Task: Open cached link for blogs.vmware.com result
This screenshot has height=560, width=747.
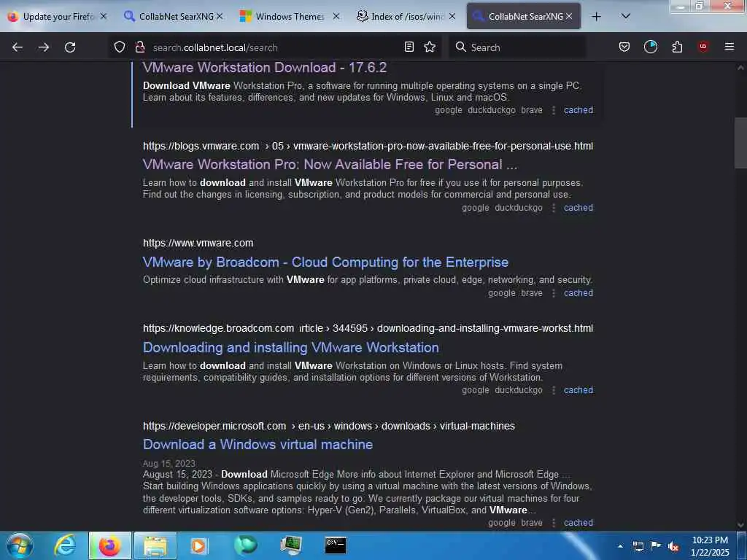Action: coord(578,208)
